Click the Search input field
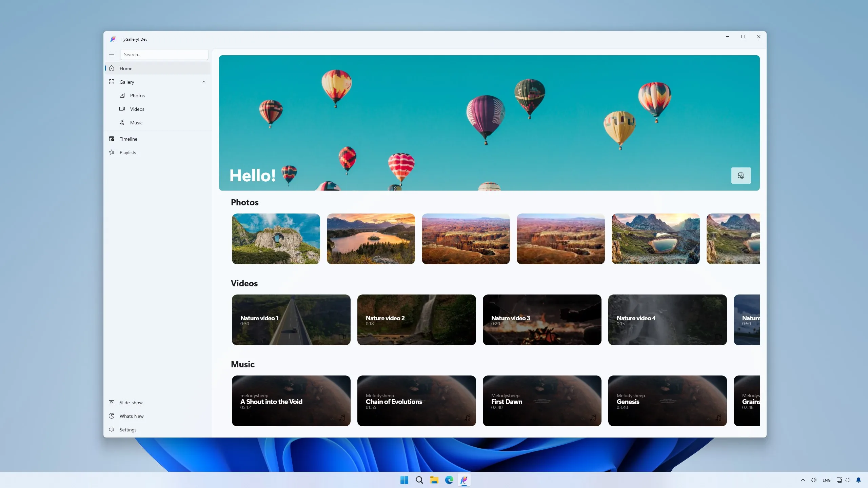Screen dimensions: 868x488 click(x=164, y=55)
